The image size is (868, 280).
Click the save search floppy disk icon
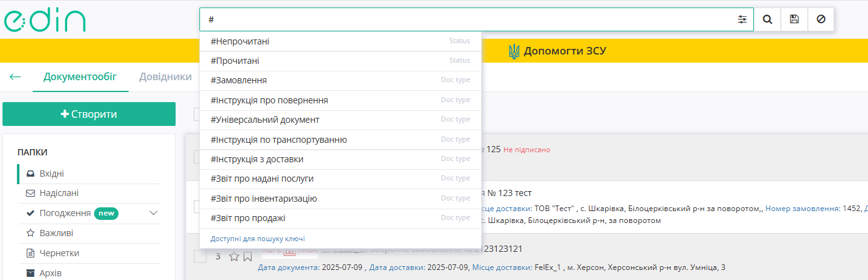[x=794, y=19]
